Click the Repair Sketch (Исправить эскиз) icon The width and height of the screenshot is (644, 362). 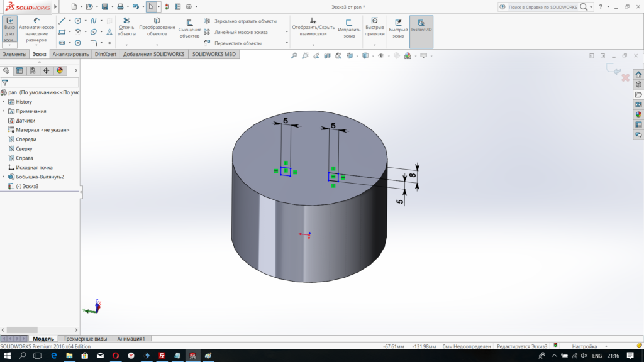click(349, 23)
